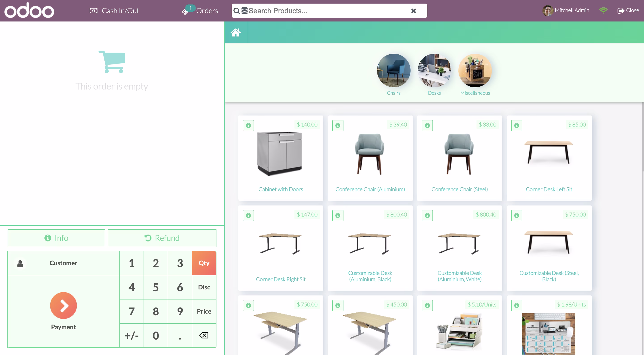Show info for Customizable Desk (Steel, Black)
Viewport: 644px width, 355px height.
click(x=517, y=215)
